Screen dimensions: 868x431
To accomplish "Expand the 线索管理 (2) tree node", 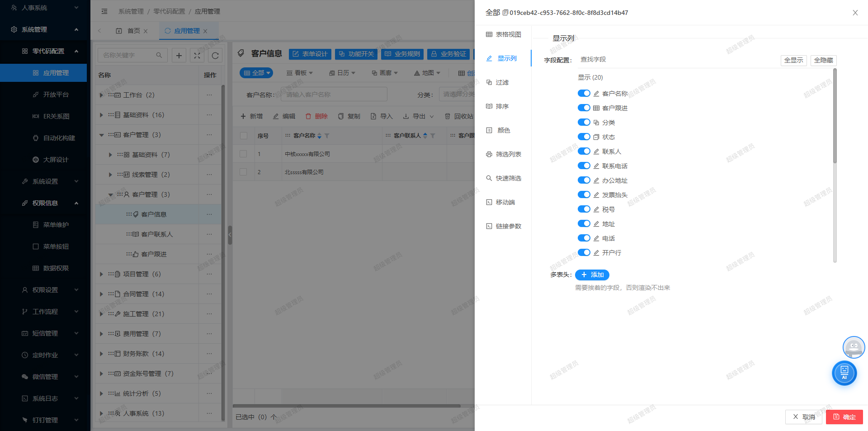I will pyautogui.click(x=110, y=175).
